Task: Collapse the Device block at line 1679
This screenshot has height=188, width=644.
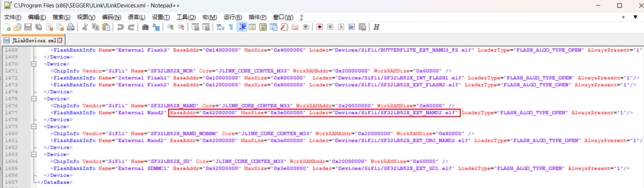Action: click(x=34, y=126)
